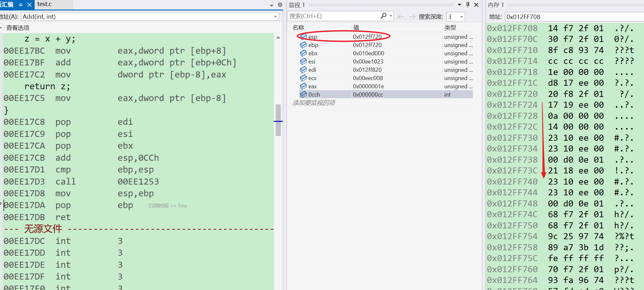Screen dimensions: 644x290
Task: Select the ebx watch row icon
Action: pos(303,53)
